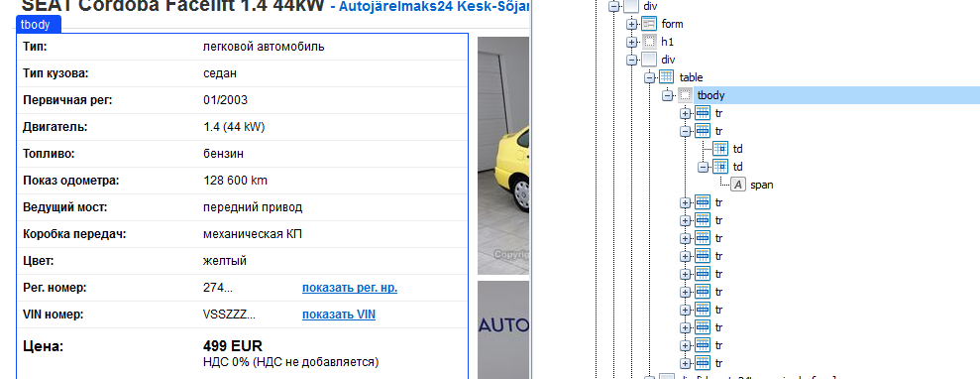980x379 pixels.
Task: Open the 'показать VIN' link
Action: 339,315
